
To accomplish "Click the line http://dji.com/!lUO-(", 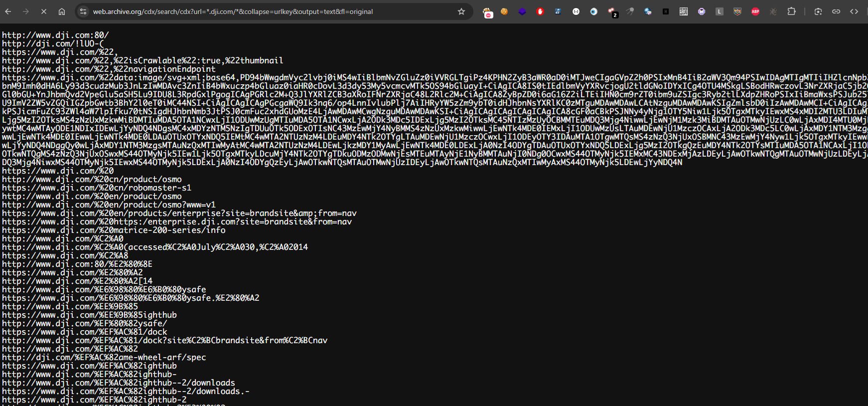I will click(x=53, y=43).
